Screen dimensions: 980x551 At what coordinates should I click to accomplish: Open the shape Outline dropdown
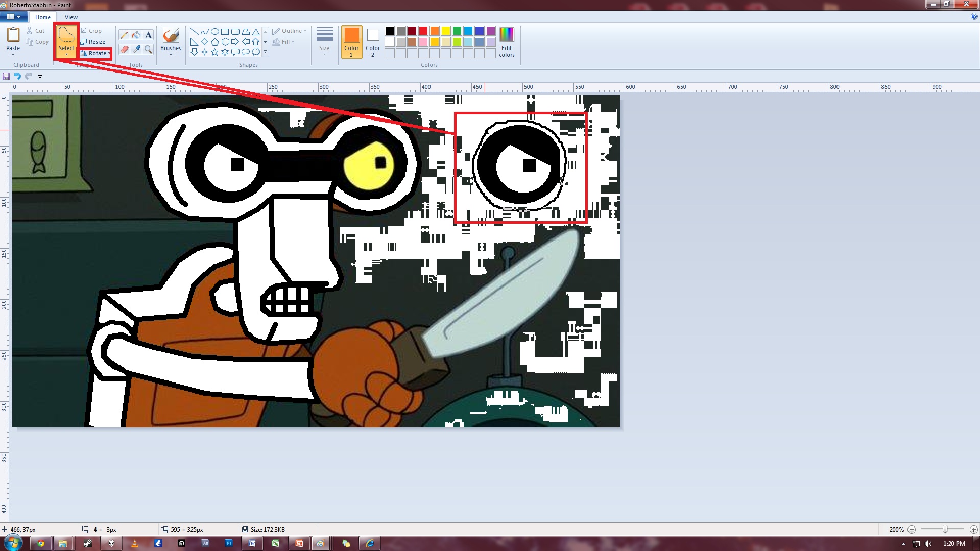[290, 31]
